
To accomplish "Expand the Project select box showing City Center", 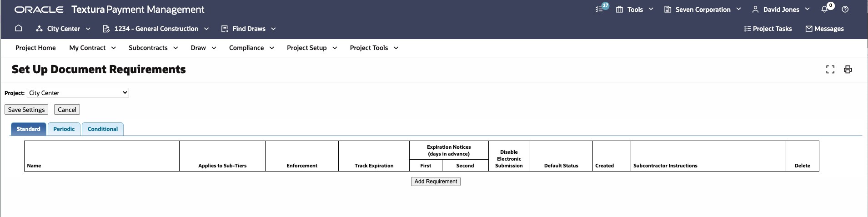I will click(x=78, y=93).
